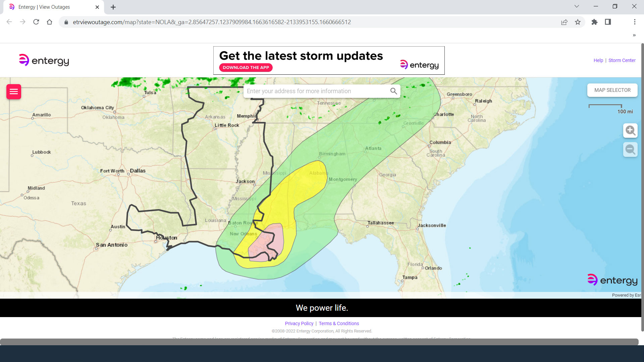Click the storm updates banner headline
Image resolution: width=644 pixels, height=362 pixels.
301,56
